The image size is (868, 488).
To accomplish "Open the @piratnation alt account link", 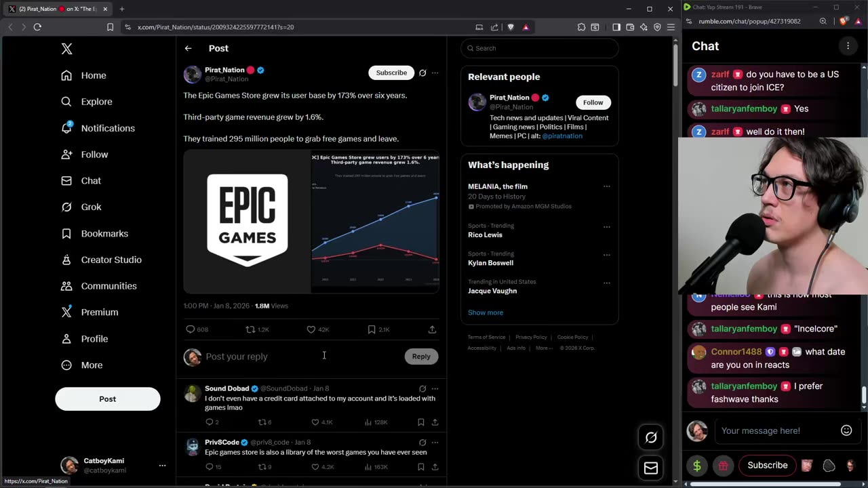I will 562,136.
